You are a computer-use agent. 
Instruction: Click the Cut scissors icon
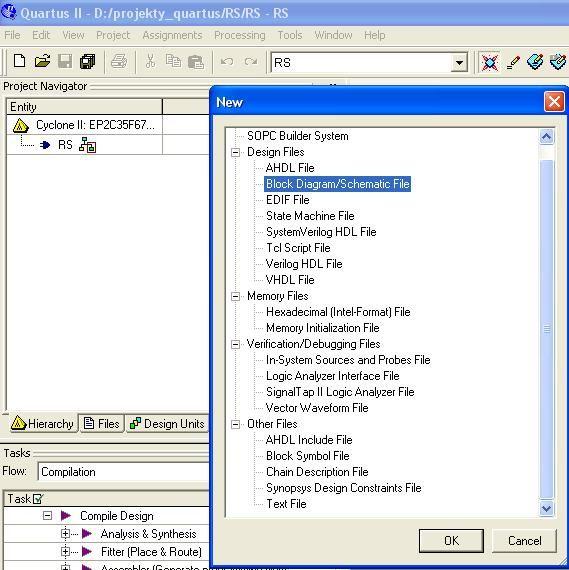pyautogui.click(x=150, y=61)
